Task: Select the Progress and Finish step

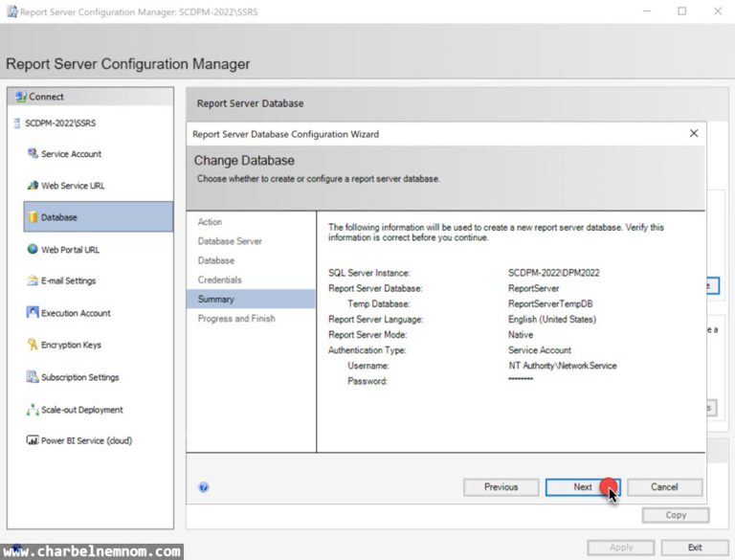Action: tap(236, 319)
